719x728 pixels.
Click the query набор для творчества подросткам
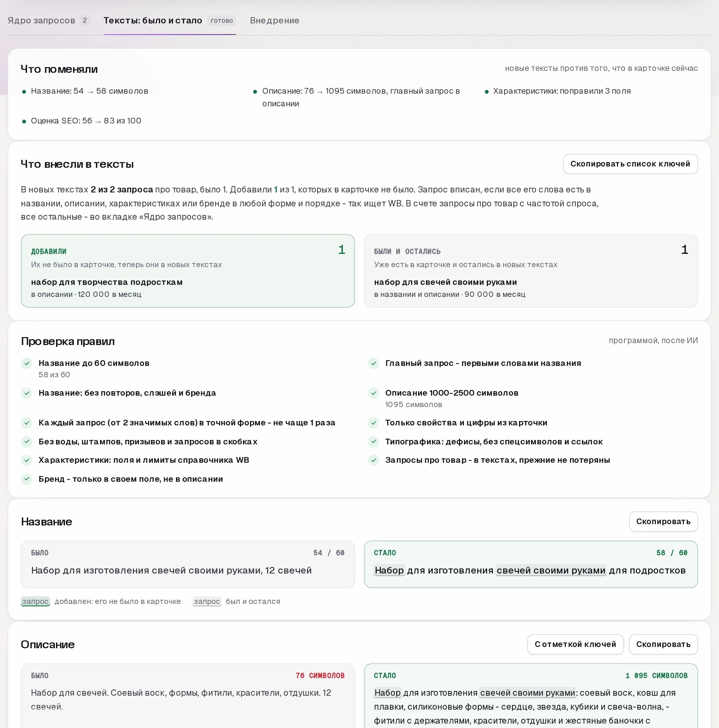[x=107, y=282]
